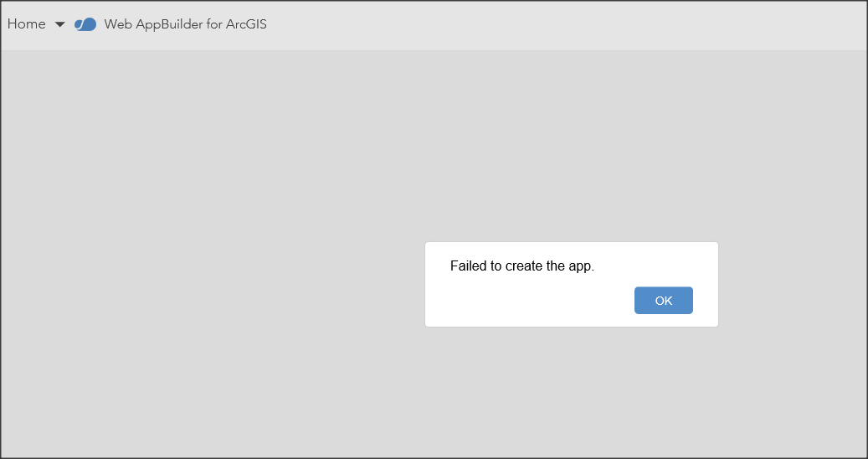Click empty space in the top header bar
This screenshot has width=868, height=459.
553,25
